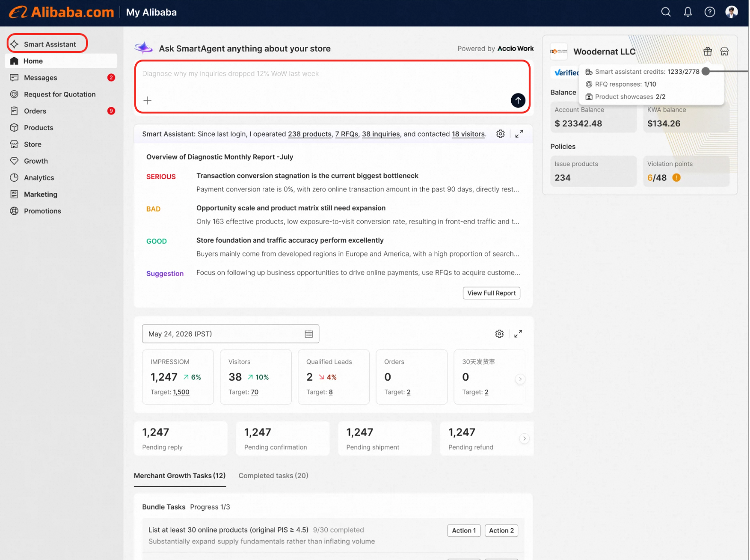Click the storefront icon beside Woodernat LLC

[x=724, y=52]
